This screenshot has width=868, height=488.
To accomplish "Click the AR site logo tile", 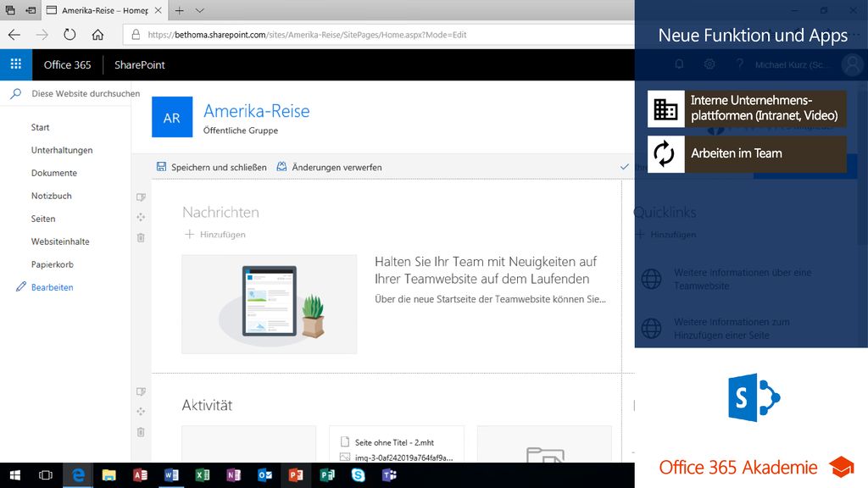I will [172, 117].
